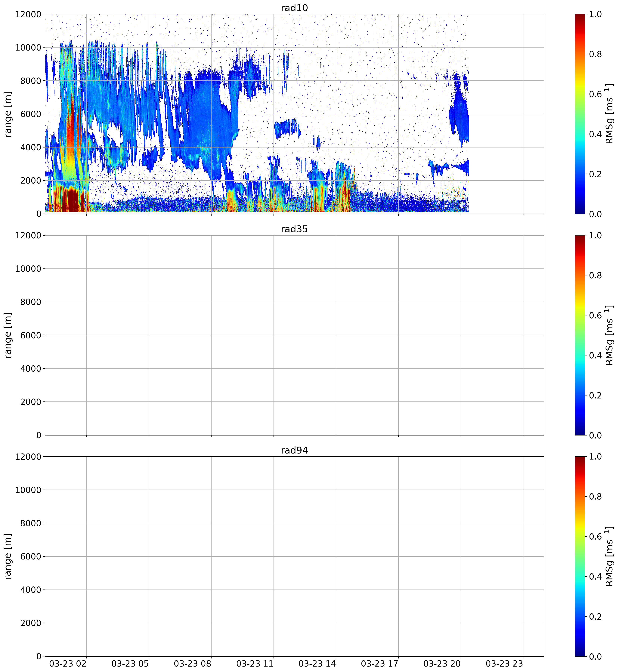Click the x-axis label 03-23 11
Viewport: 619px width, 672px height.
(255, 664)
